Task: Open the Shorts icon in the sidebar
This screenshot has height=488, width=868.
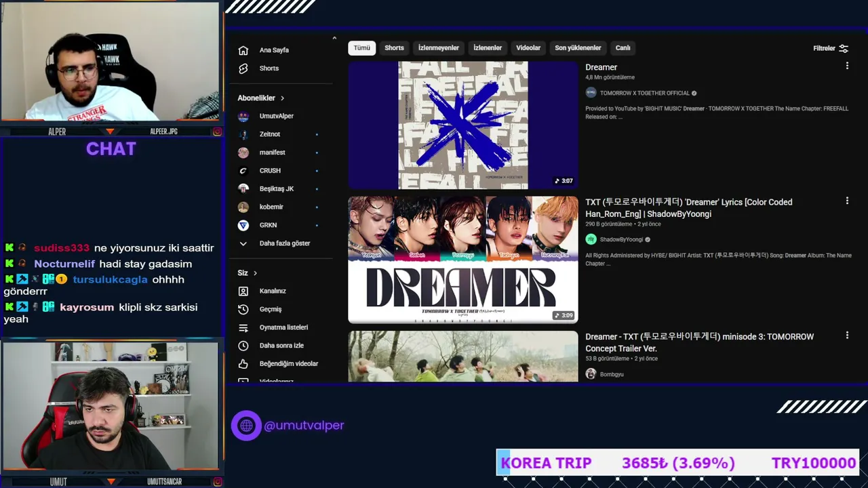Action: coord(243,68)
